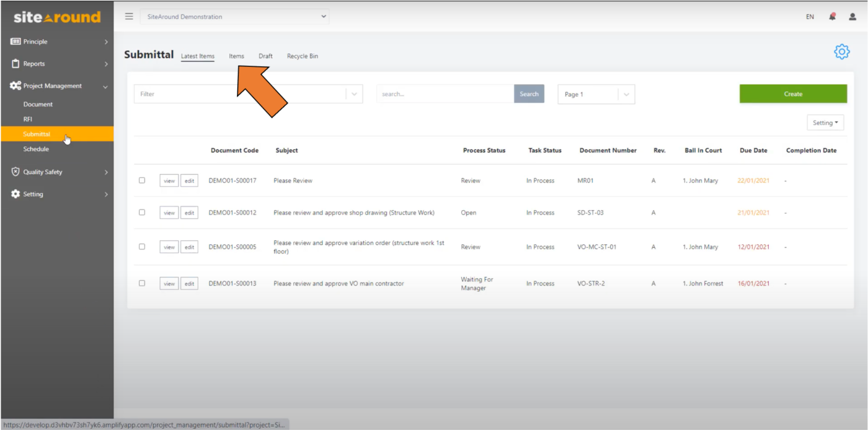Click edit for DEMO01-S00012
The image size is (868, 430).
click(189, 213)
